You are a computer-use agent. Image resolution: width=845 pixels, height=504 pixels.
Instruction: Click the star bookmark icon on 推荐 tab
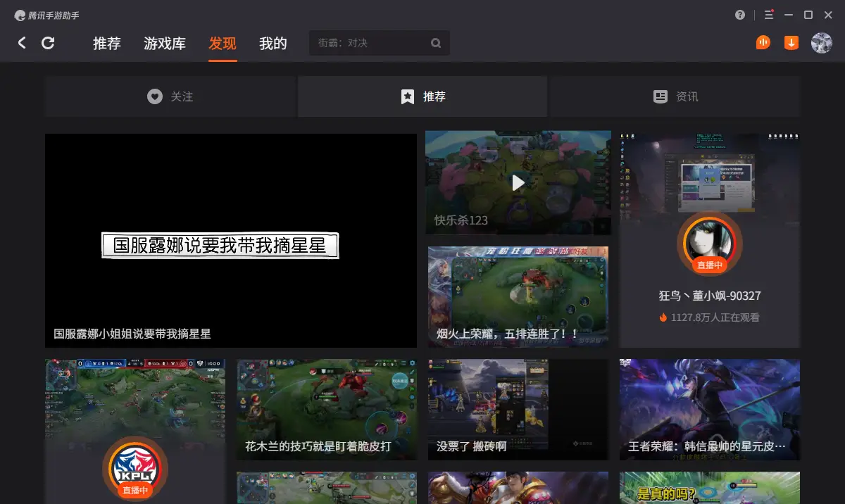coord(407,96)
